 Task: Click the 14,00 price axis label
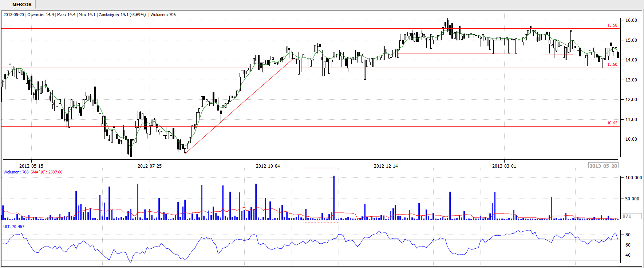tap(631, 60)
